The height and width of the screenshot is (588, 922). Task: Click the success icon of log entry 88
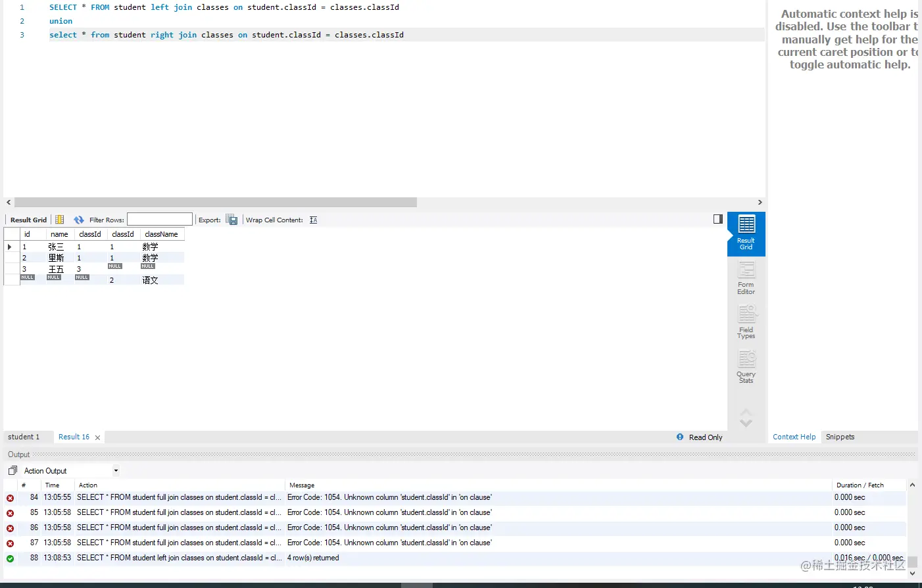tap(10, 558)
